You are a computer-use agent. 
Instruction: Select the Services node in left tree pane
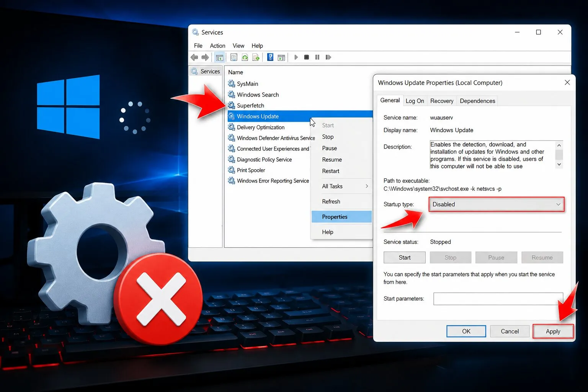pos(206,71)
